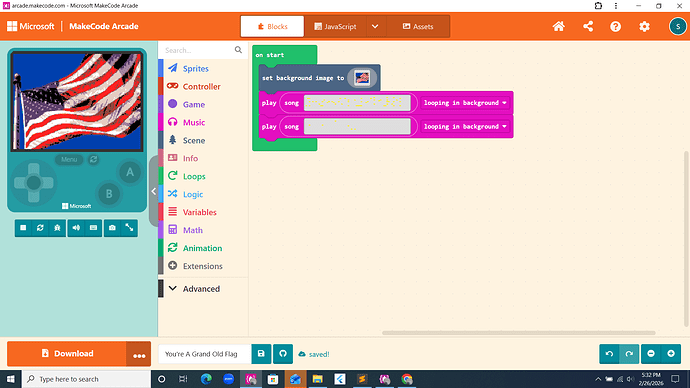Click the simulator D-pad

(x=33, y=183)
